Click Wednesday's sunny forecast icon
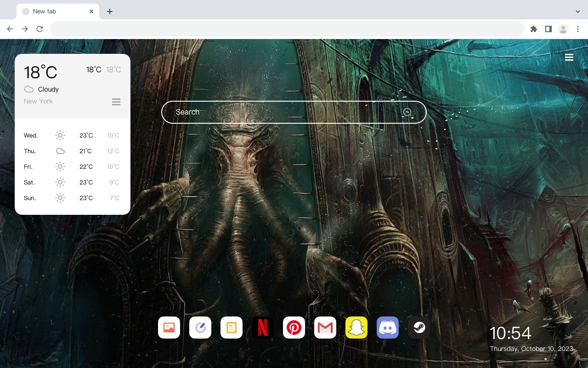Screen dimensions: 588x368 pyautogui.click(x=60, y=135)
